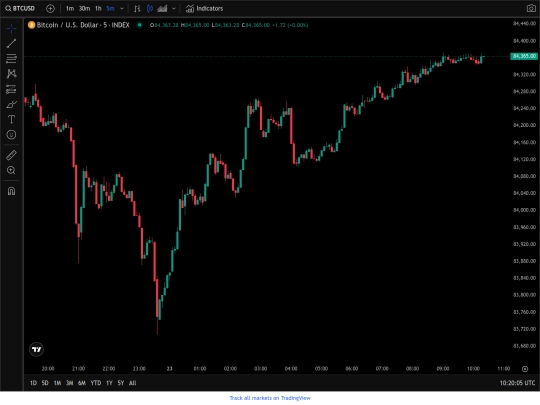Set date range to 6M
The image size is (540, 405).
[x=82, y=383]
